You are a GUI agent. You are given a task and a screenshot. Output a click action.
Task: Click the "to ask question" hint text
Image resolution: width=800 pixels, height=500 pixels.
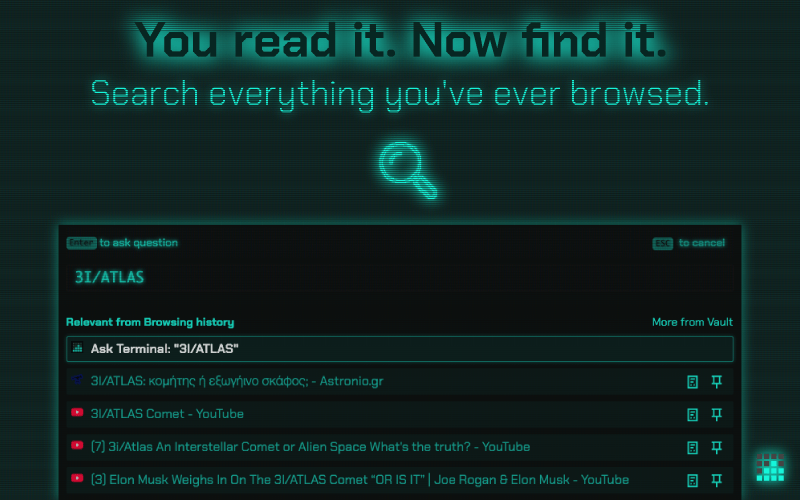[139, 243]
